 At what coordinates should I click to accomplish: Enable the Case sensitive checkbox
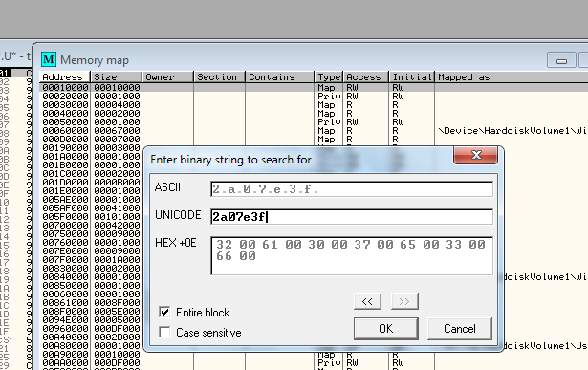pyautogui.click(x=164, y=332)
